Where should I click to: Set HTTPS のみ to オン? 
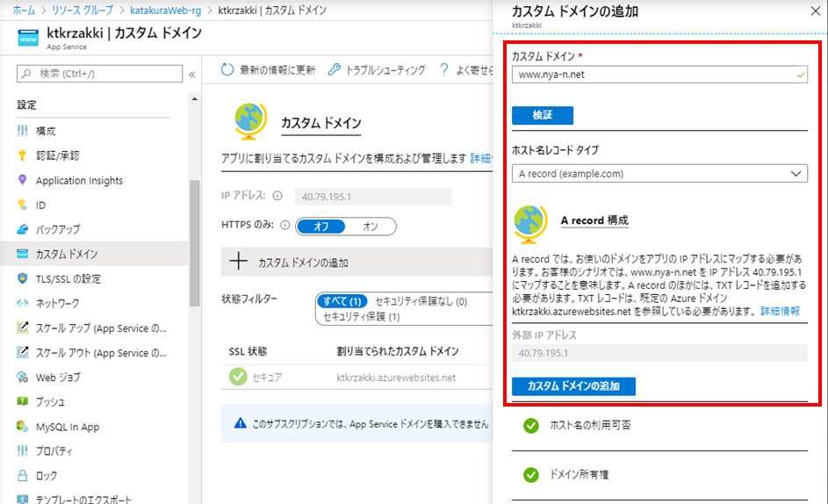tap(371, 227)
